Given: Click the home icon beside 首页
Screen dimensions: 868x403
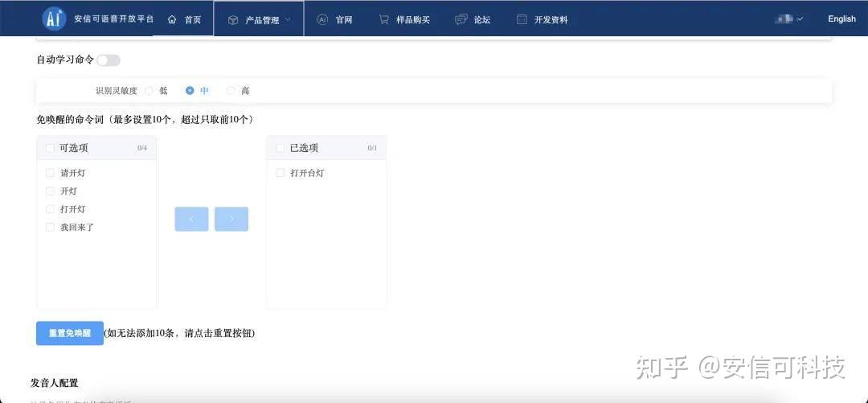Looking at the screenshot, I should 172,20.
